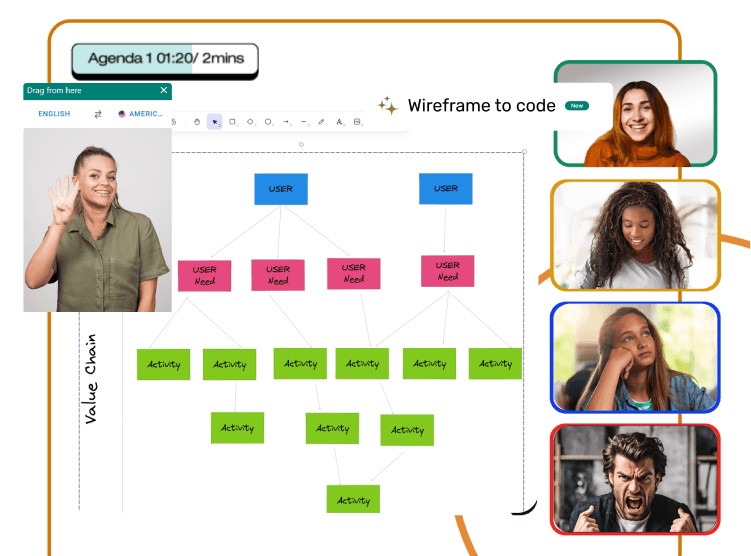Viewport: 751px width, 556px height.
Task: Select the Line tool
Action: [304, 122]
